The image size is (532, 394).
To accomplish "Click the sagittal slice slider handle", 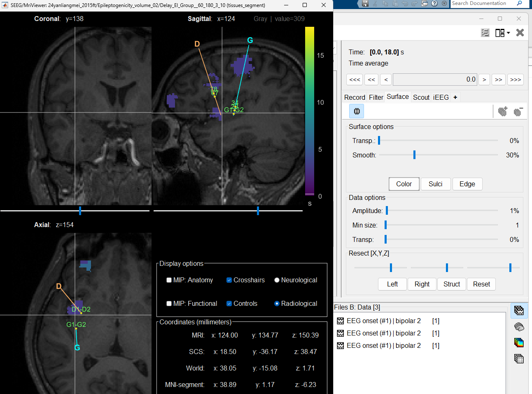I will tap(258, 211).
